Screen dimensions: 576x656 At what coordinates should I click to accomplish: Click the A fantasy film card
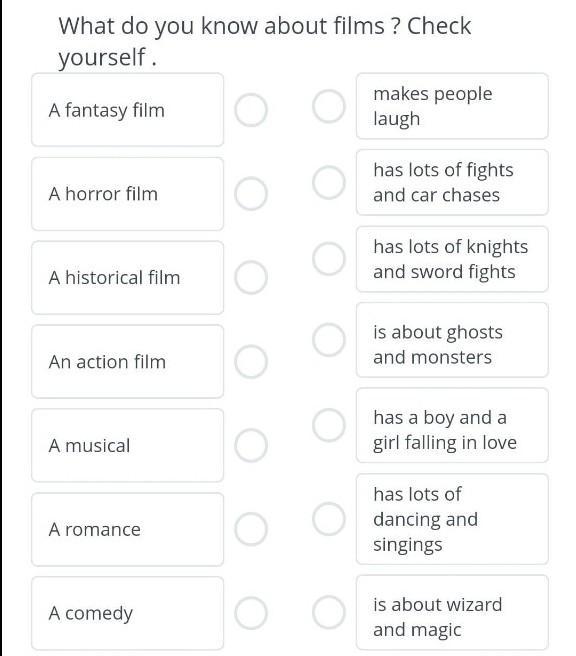click(x=128, y=110)
